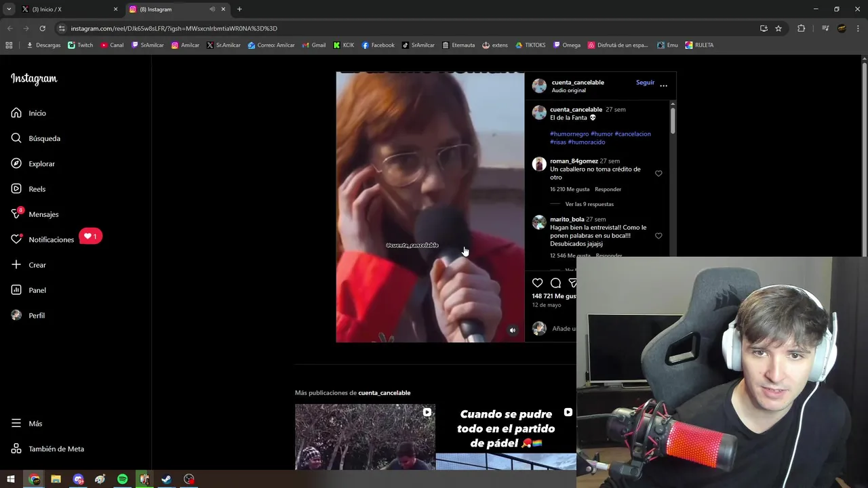Viewport: 868px width, 488px height.
Task: Go back in browser
Action: [9, 28]
